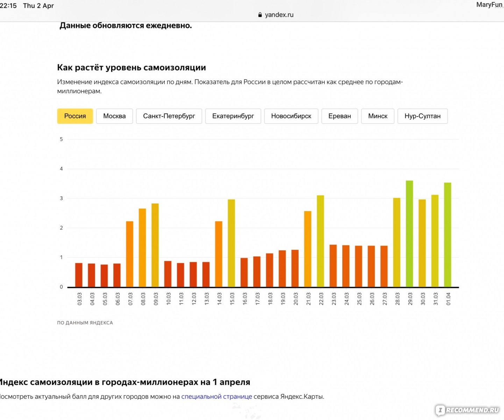Viewport: 504px width, 420px height.
Task: Select the Минск tab
Action: pyautogui.click(x=378, y=116)
